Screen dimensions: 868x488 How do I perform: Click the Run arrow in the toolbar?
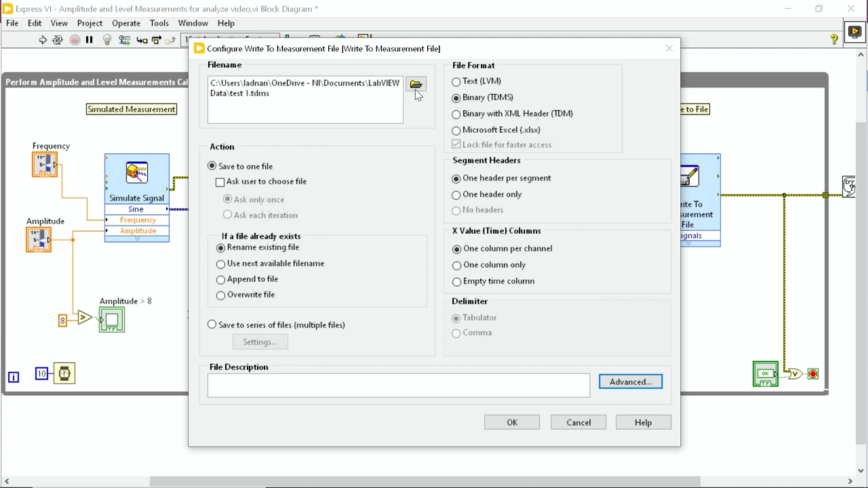pyautogui.click(x=43, y=40)
